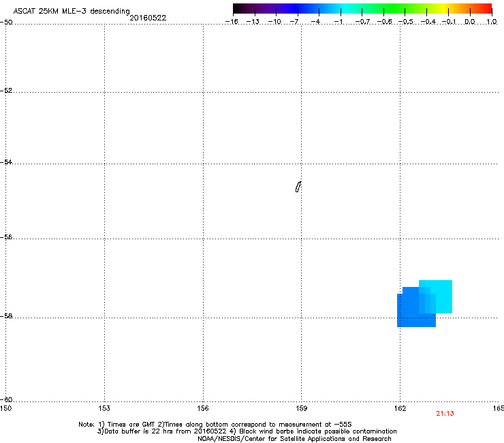The height and width of the screenshot is (443, 504).
Task: Click the -0.1 color scale label
Action: click(449, 22)
